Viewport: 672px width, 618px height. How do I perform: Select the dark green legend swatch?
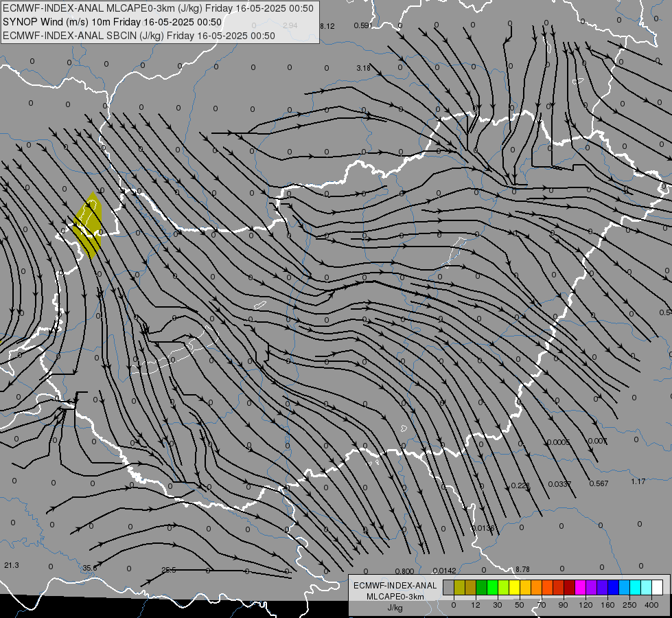(482, 588)
